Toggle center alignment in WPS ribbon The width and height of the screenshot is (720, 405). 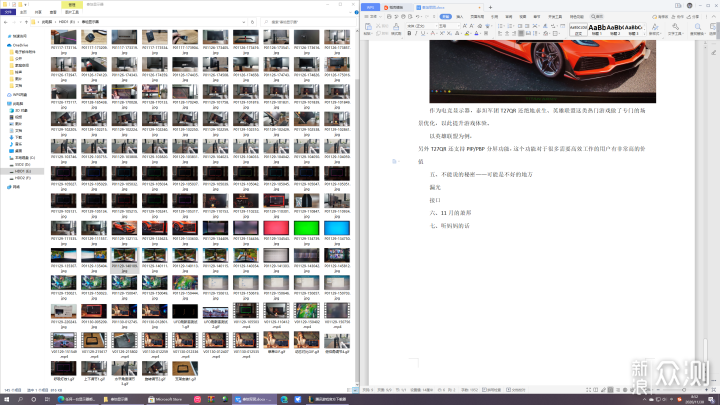[507, 34]
